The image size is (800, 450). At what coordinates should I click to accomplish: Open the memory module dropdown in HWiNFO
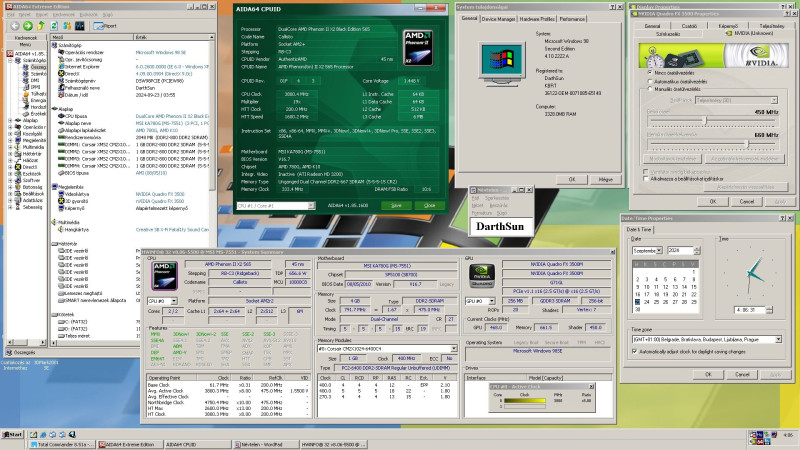click(x=454, y=348)
